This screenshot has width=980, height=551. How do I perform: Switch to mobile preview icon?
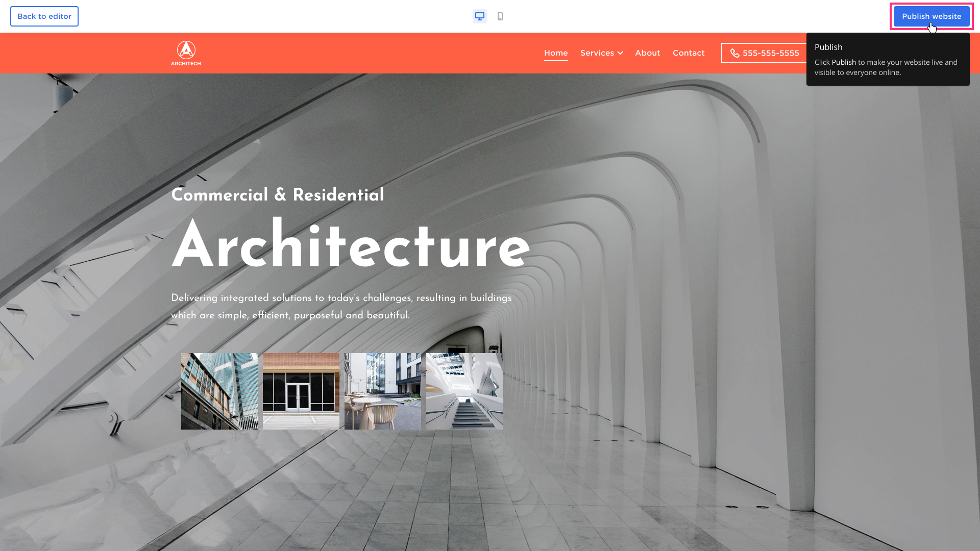coord(500,16)
